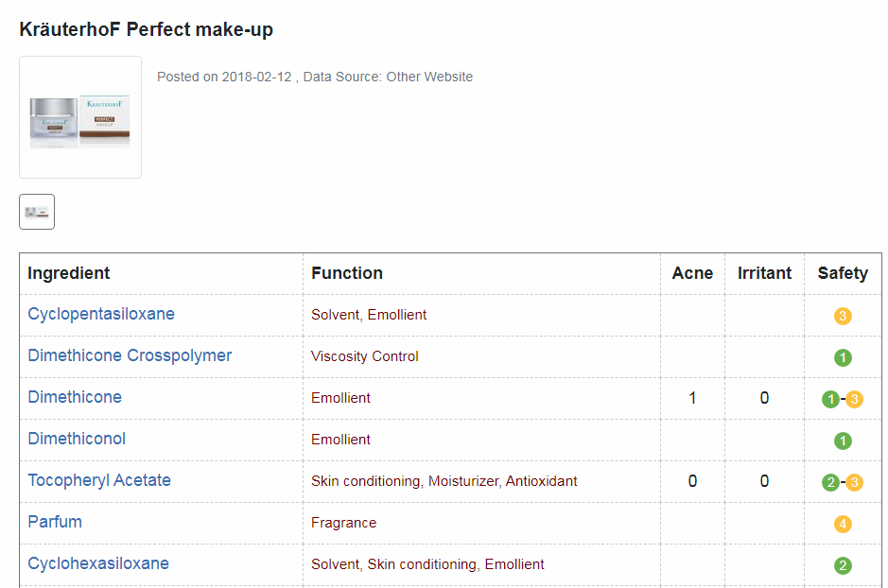Click the Ingredient column header
Viewport: 888px width, 588px height.
[68, 273]
